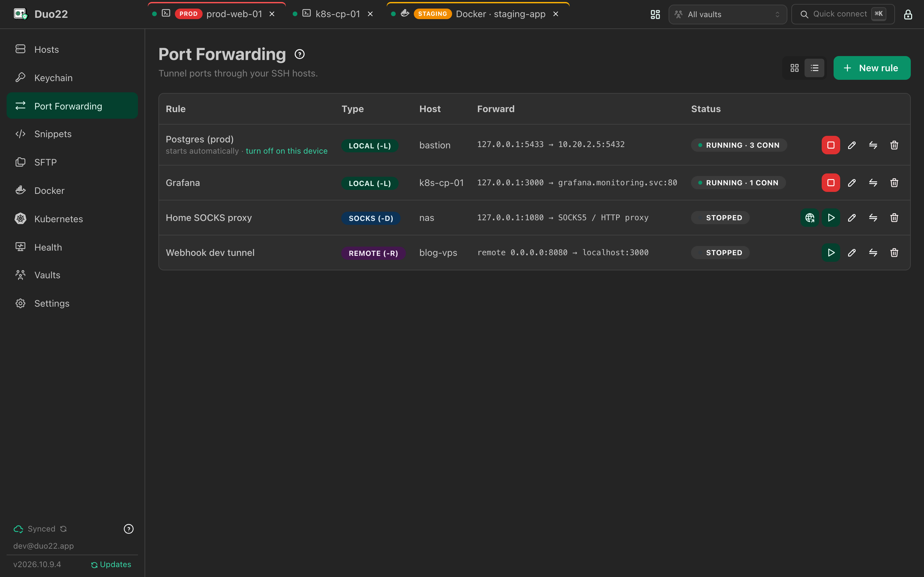924x577 pixels.
Task: Click swap arrows icon for Postgres (prod)
Action: (873, 145)
